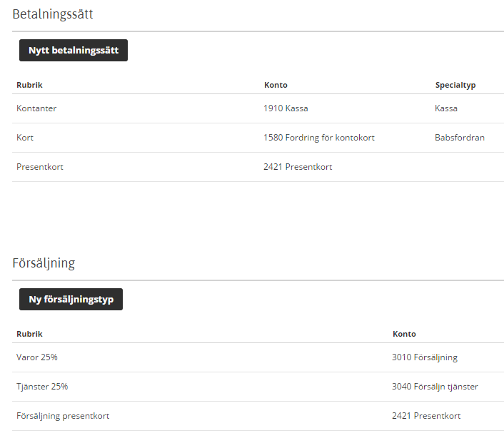This screenshot has height=448, width=504.
Task: Click the 3040 Försäljn tjänster account cell
Action: coord(435,387)
